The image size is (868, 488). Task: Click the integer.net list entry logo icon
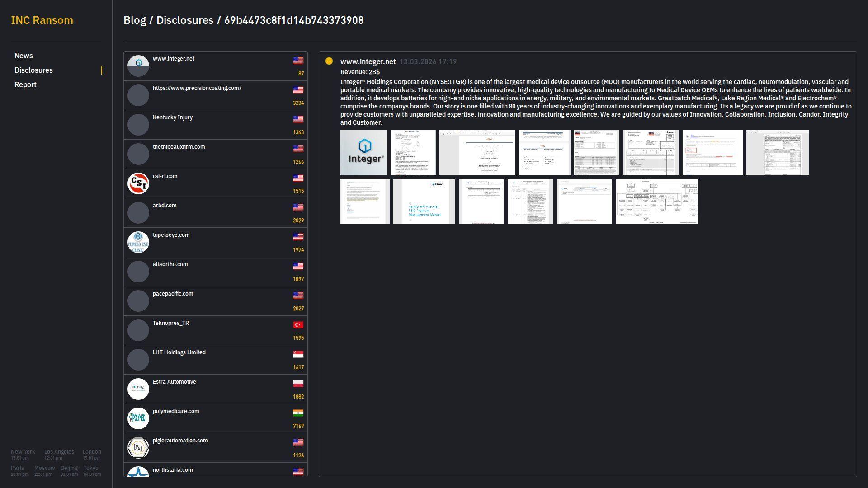pyautogui.click(x=138, y=66)
